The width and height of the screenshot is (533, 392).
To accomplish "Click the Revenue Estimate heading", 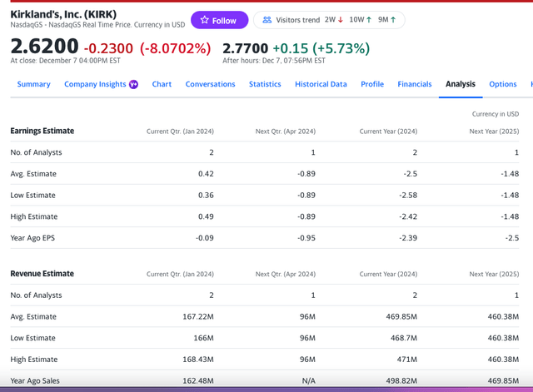I will [42, 274].
